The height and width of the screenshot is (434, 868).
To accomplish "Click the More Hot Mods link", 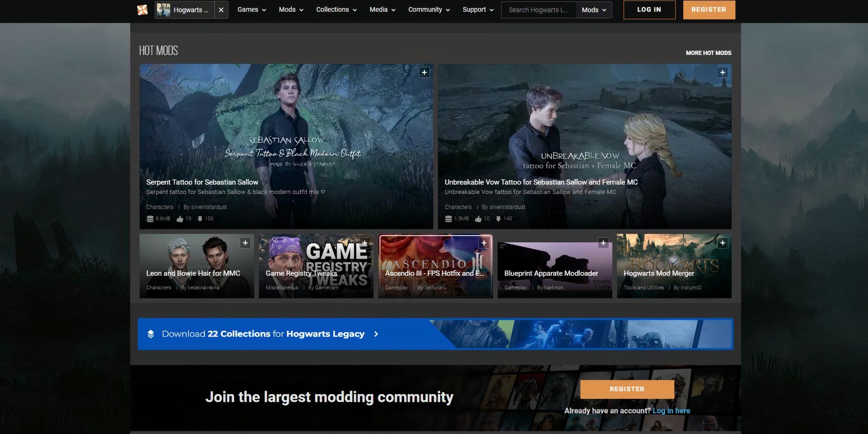I will [x=708, y=53].
